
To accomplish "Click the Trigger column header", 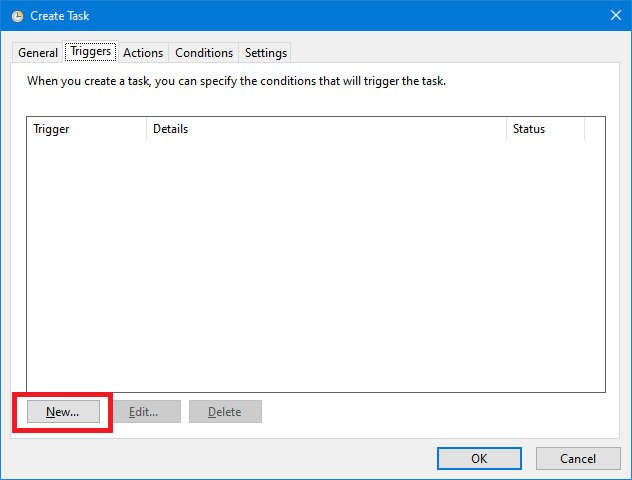I will tap(87, 129).
